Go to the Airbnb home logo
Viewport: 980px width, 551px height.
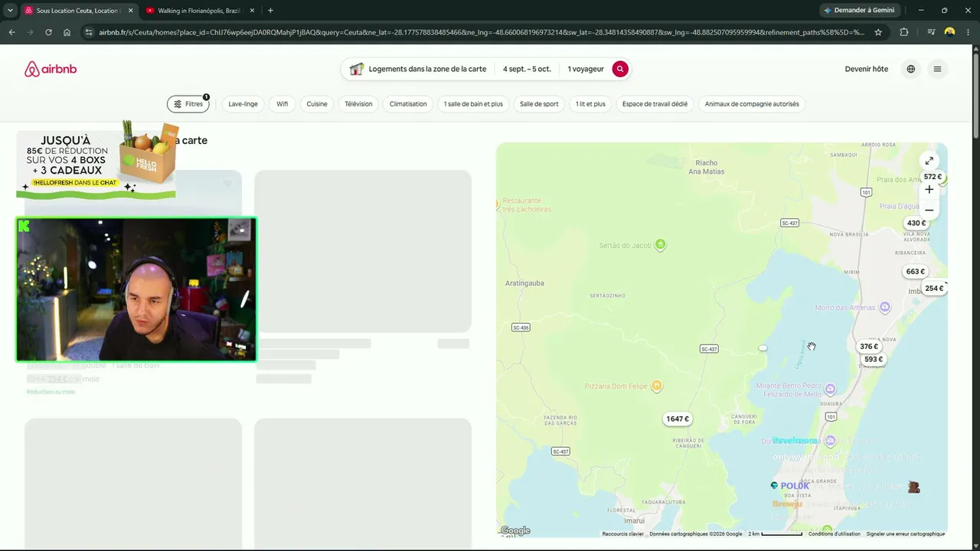coord(51,69)
